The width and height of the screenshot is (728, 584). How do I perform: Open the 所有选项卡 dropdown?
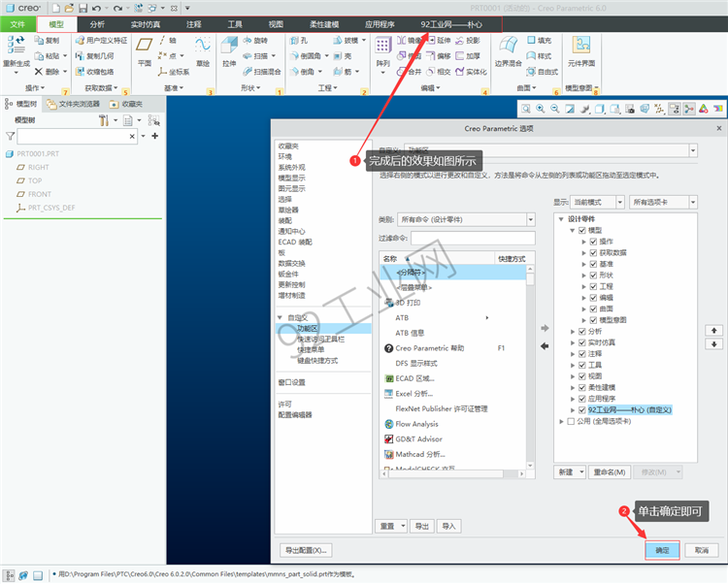point(693,202)
